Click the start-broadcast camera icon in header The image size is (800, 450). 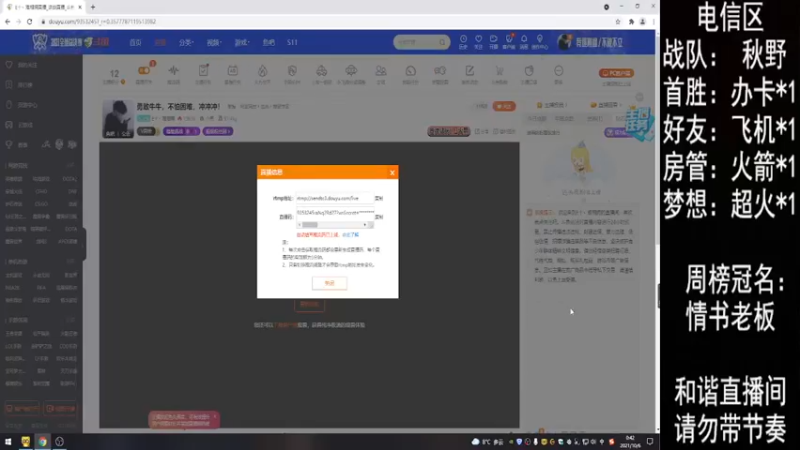pos(493,41)
